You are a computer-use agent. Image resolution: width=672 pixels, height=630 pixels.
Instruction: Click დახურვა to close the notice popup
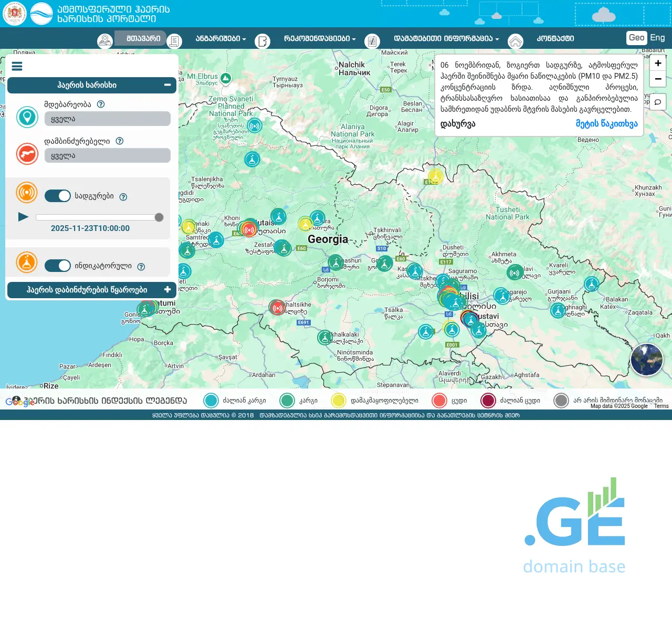pyautogui.click(x=457, y=123)
